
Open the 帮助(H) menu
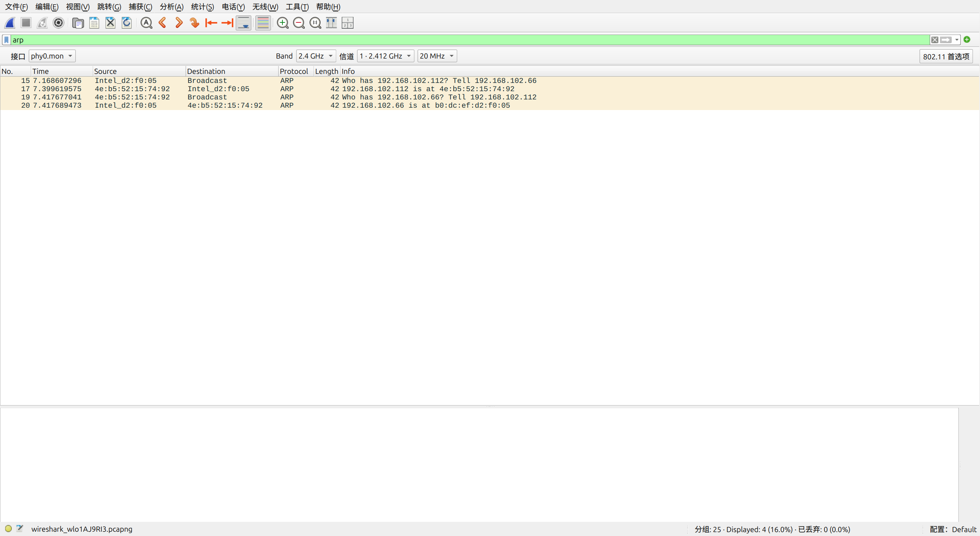click(x=328, y=7)
